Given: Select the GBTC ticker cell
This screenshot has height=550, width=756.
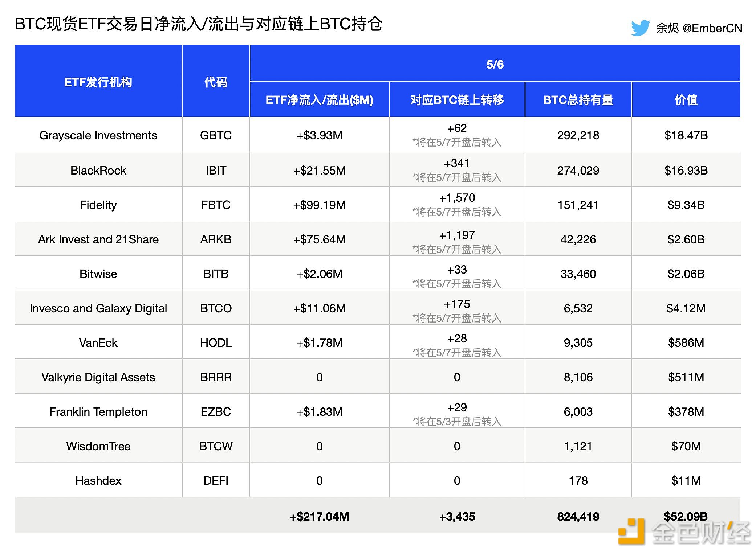Looking at the screenshot, I should pyautogui.click(x=215, y=135).
